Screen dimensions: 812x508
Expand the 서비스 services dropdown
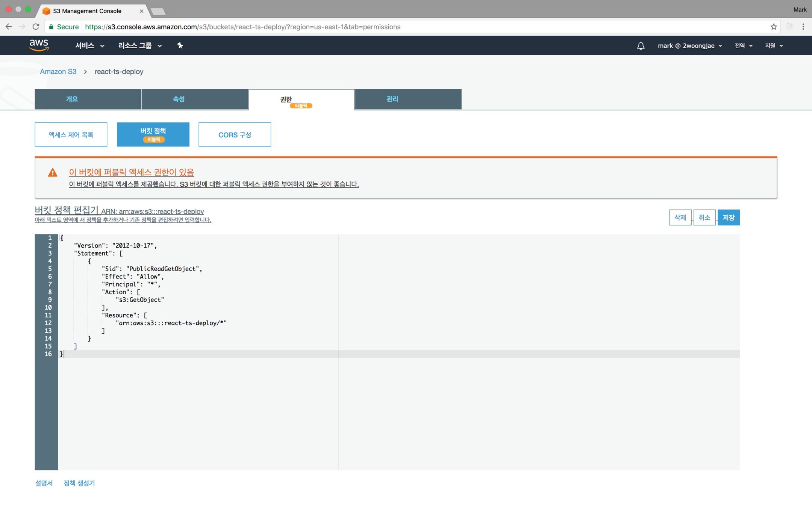(x=89, y=46)
